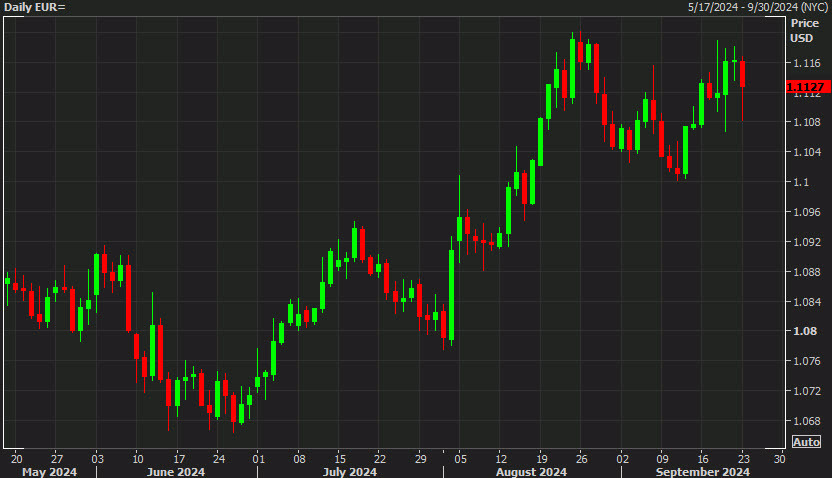Click the date tick labeled 17 in June

tap(179, 459)
